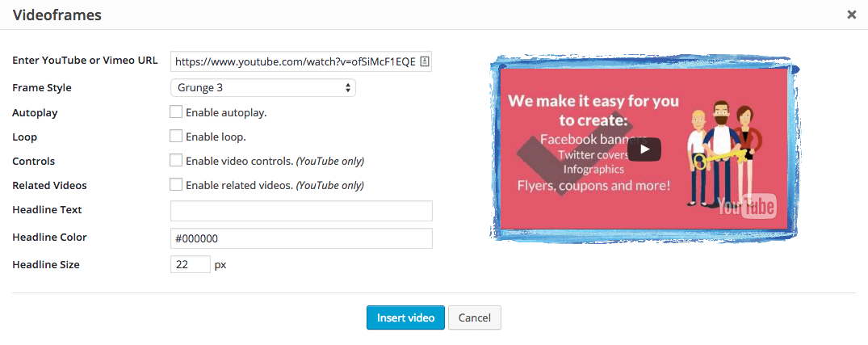Enable autoplay checkbox
This screenshot has width=868, height=345.
click(x=176, y=112)
